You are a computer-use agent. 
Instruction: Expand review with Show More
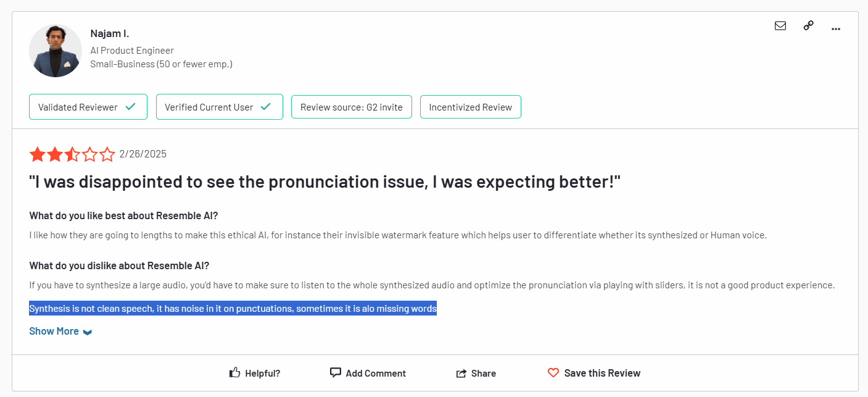pos(54,332)
